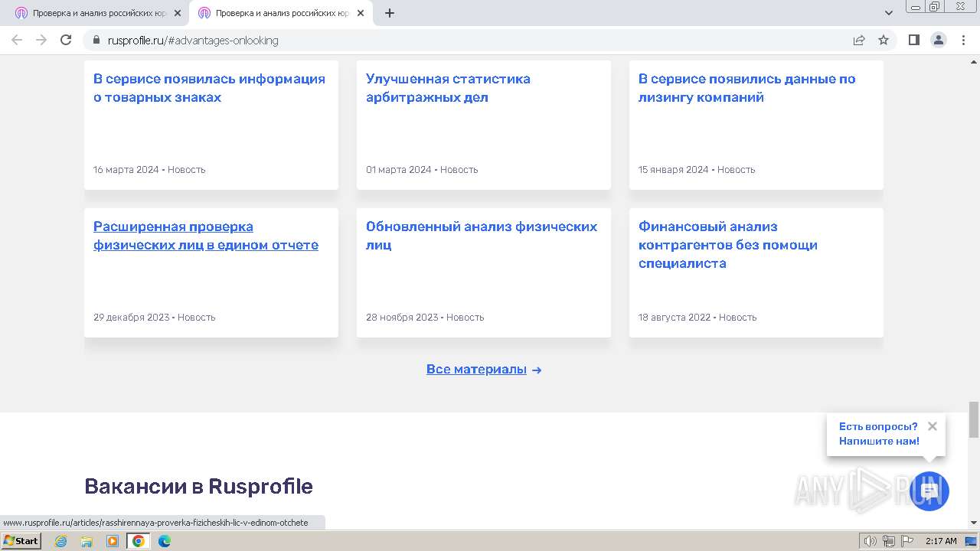The image size is (980, 551).
Task: Select the 15 января 2024 date text
Action: click(x=674, y=170)
